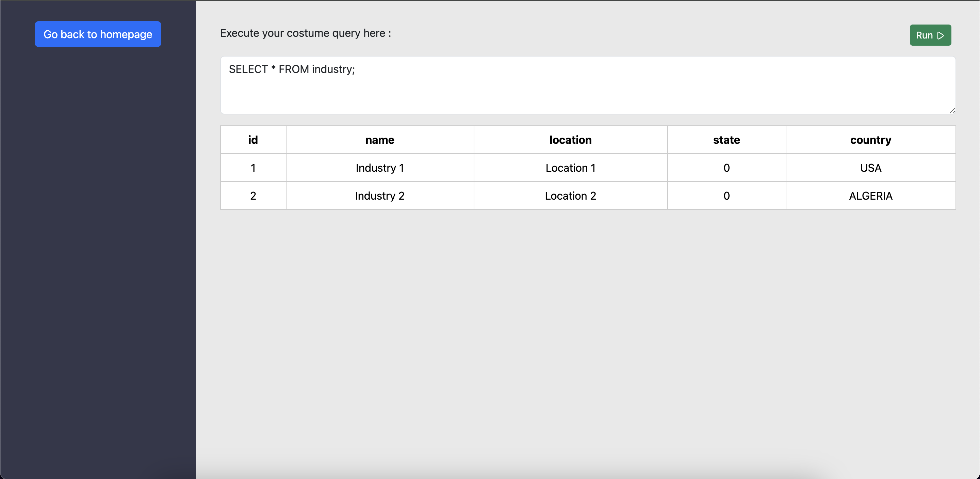Select the Industry 2 name cell
The height and width of the screenshot is (479, 980).
tap(380, 196)
